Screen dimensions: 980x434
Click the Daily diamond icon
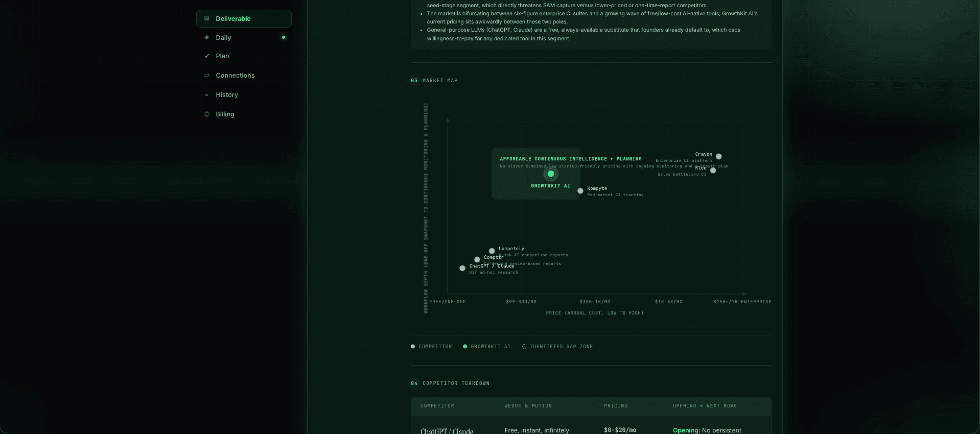206,37
